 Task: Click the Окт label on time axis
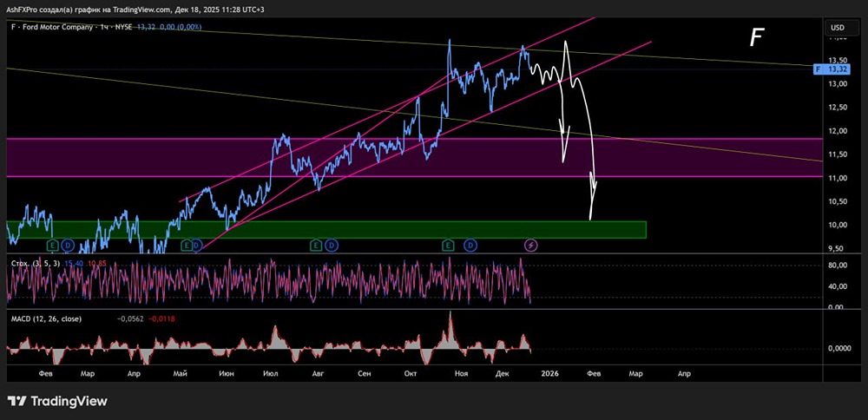(411, 374)
